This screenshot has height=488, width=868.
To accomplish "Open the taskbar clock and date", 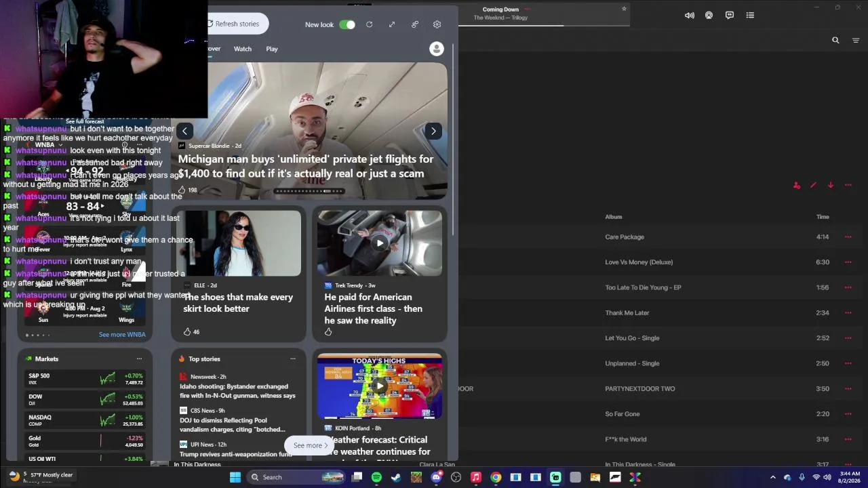I will [x=850, y=477].
